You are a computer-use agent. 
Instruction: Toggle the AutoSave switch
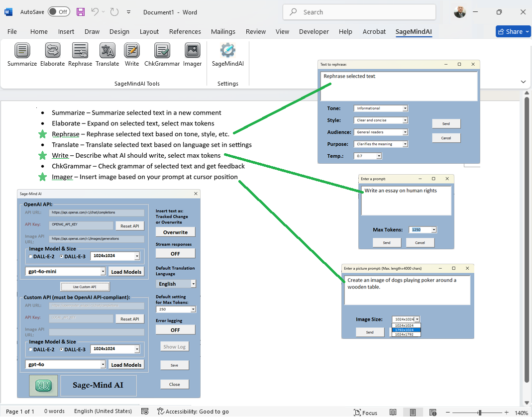[59, 12]
